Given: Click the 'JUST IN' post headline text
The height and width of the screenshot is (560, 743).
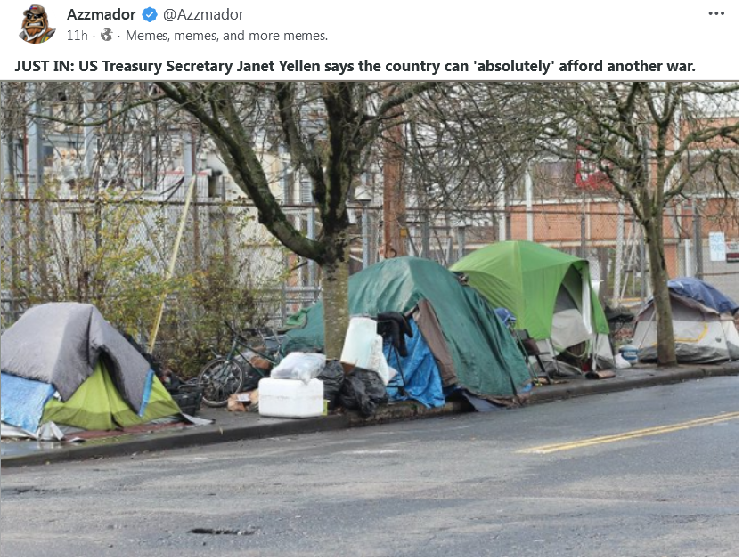Looking at the screenshot, I should (355, 66).
